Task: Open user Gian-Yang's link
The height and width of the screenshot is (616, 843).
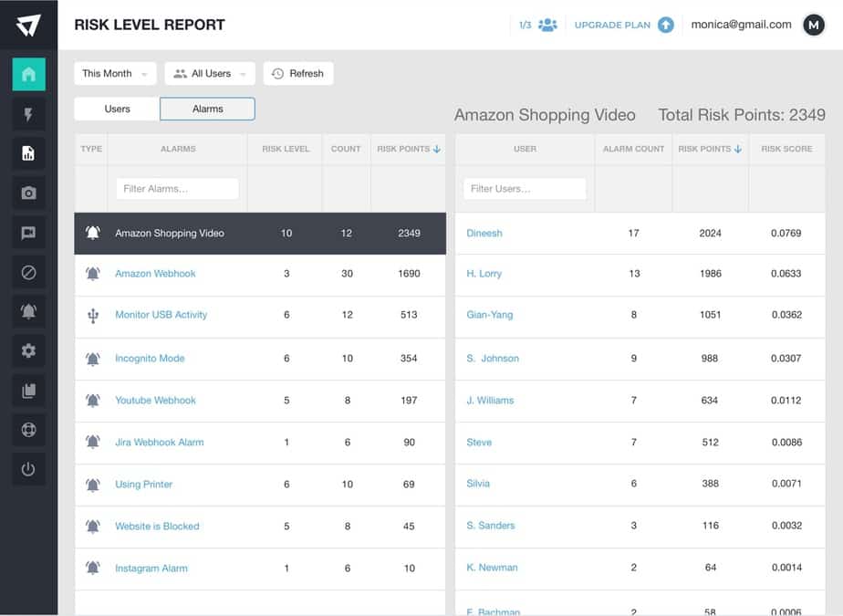Action: pyautogui.click(x=489, y=315)
